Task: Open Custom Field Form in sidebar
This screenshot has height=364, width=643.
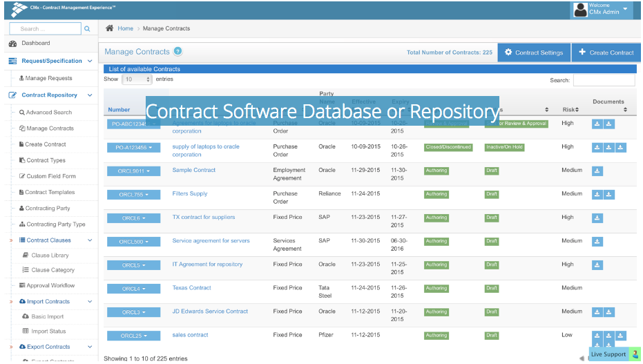Action: click(51, 176)
